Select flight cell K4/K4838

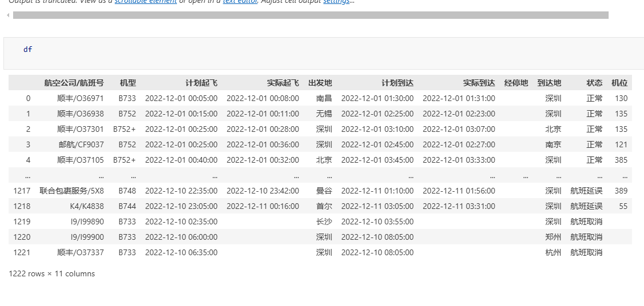(x=87, y=206)
